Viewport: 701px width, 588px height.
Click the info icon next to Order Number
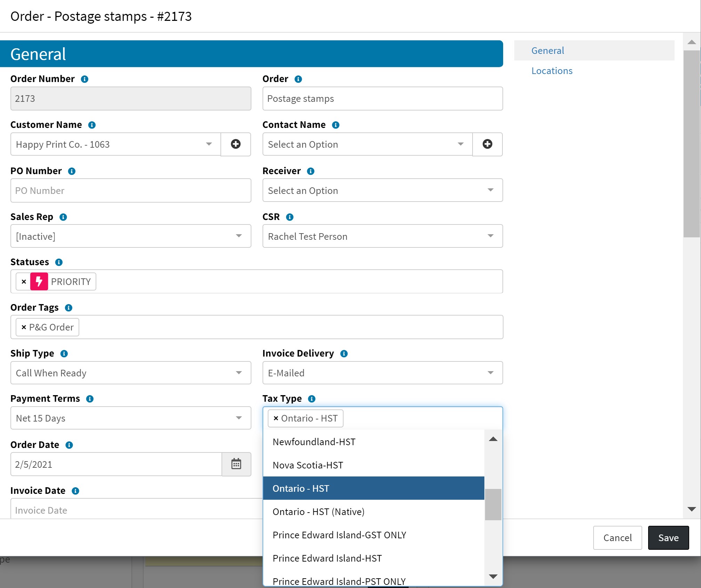point(84,79)
